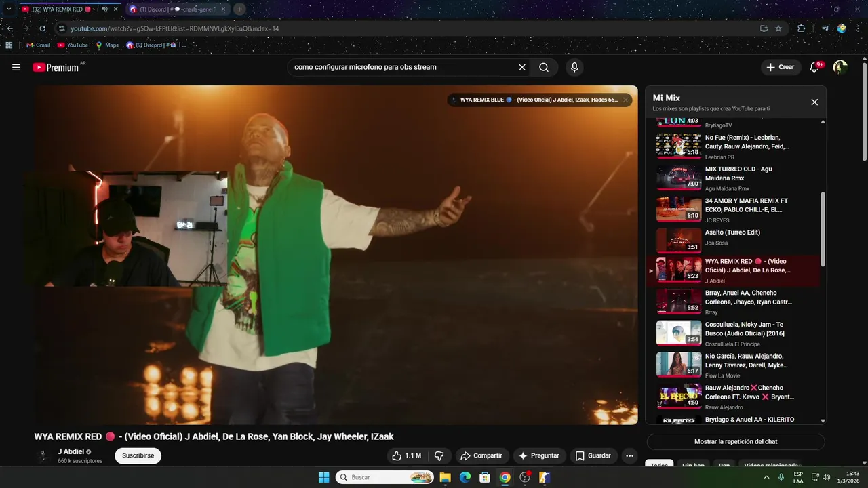Screen dimensions: 868x488
Task: Open the ESP LAA language switcher
Action: [x=798, y=477]
